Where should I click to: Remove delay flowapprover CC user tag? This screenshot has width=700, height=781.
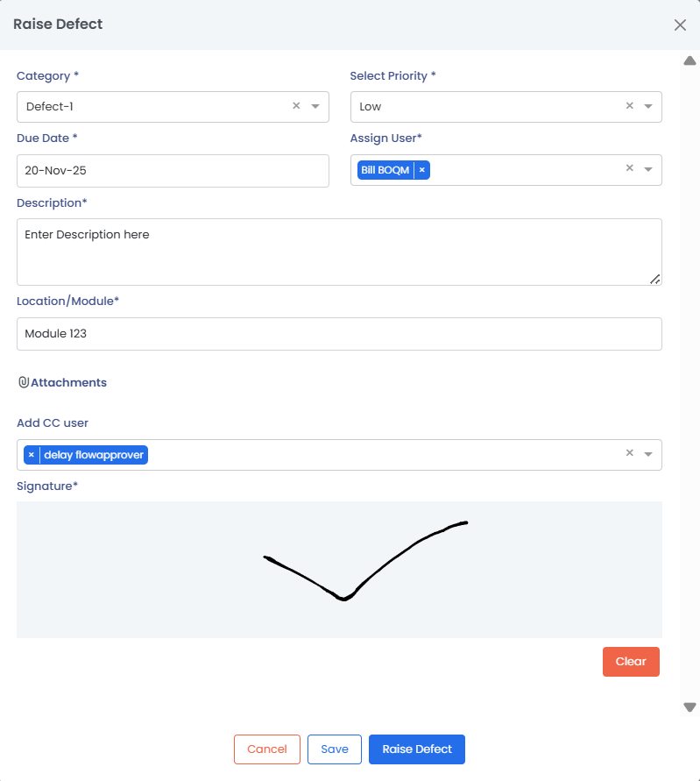click(x=32, y=455)
